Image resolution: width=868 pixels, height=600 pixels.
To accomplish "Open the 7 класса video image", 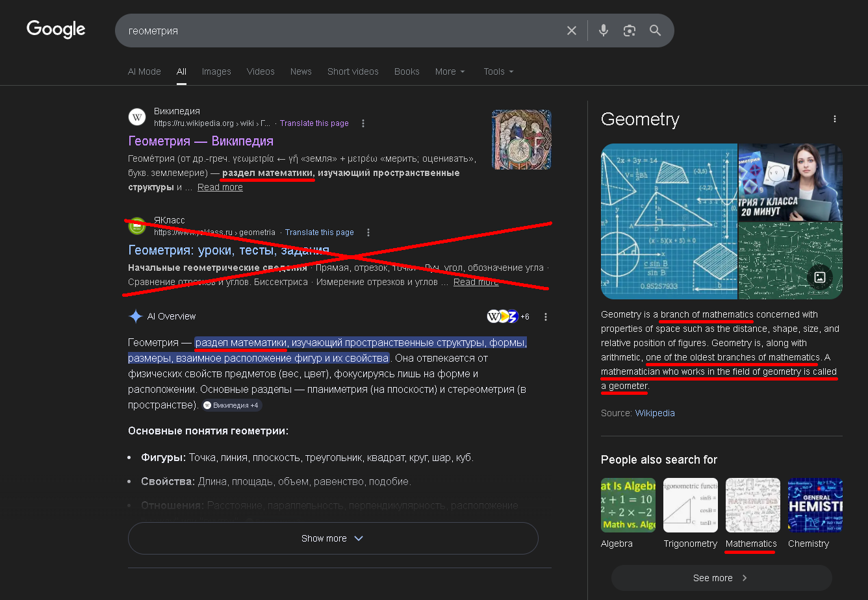I will [791, 182].
